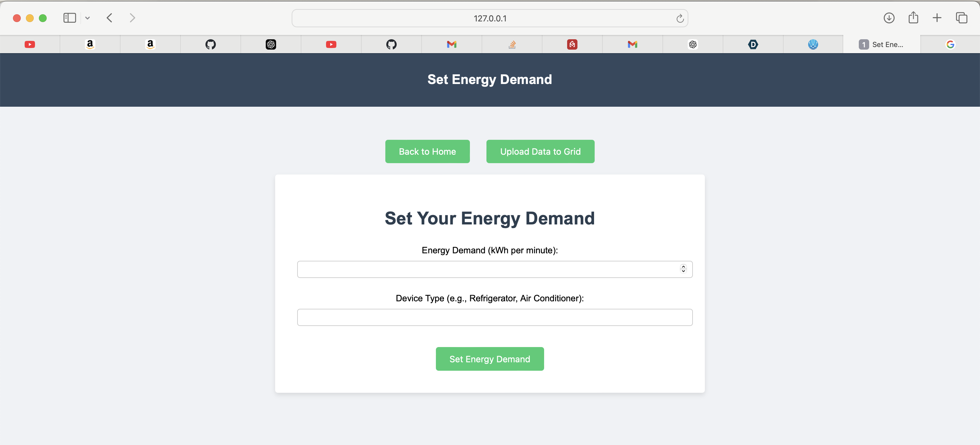Click Upload Data to Grid button
Screen dimensions: 980x445
540,151
